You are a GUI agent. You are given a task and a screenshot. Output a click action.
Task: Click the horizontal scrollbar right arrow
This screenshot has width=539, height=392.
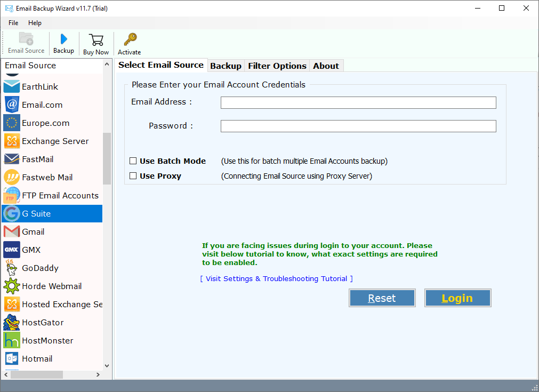click(98, 374)
